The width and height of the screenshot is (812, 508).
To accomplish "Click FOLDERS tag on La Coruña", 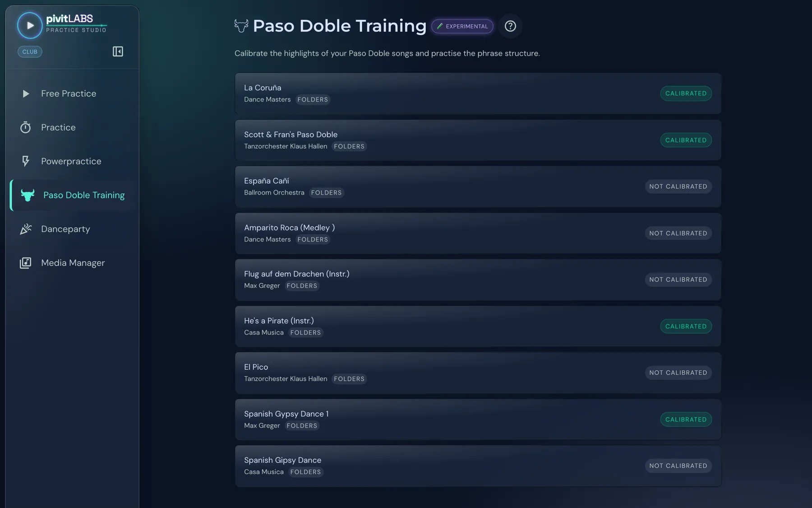I will [313, 100].
